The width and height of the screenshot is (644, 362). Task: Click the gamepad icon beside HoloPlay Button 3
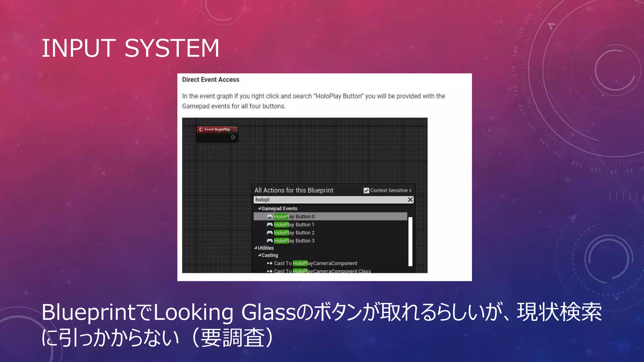(269, 241)
